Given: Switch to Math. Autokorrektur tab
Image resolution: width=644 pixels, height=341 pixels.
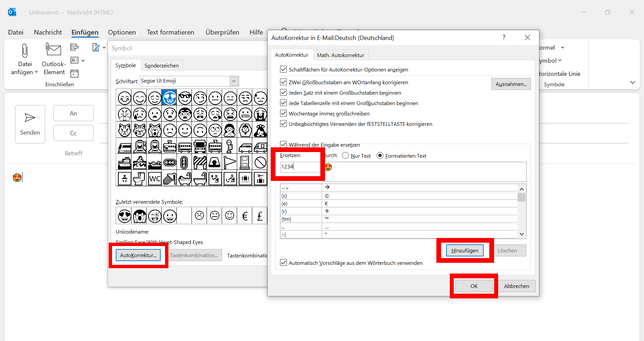Looking at the screenshot, I should coord(340,55).
